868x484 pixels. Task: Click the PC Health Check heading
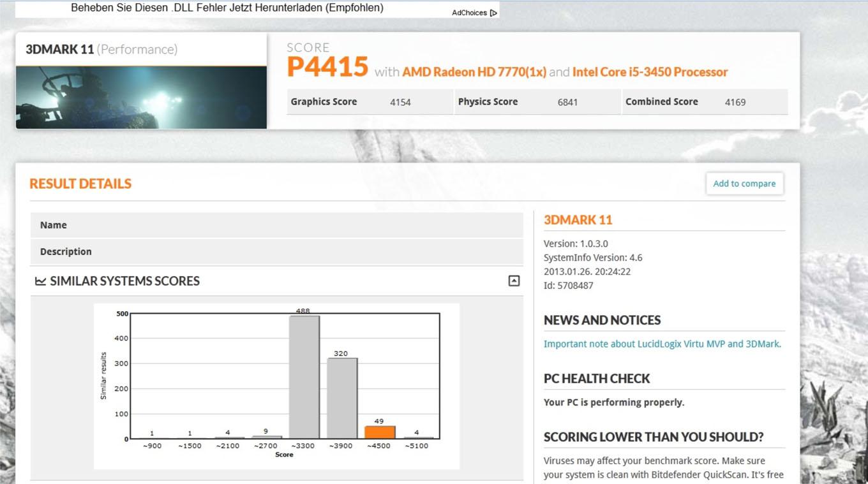click(597, 379)
